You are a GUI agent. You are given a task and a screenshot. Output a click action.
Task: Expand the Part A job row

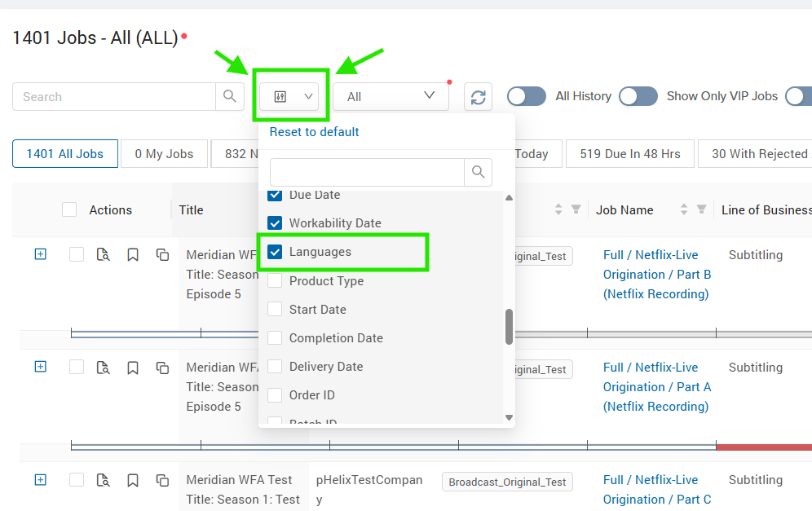coord(41,367)
